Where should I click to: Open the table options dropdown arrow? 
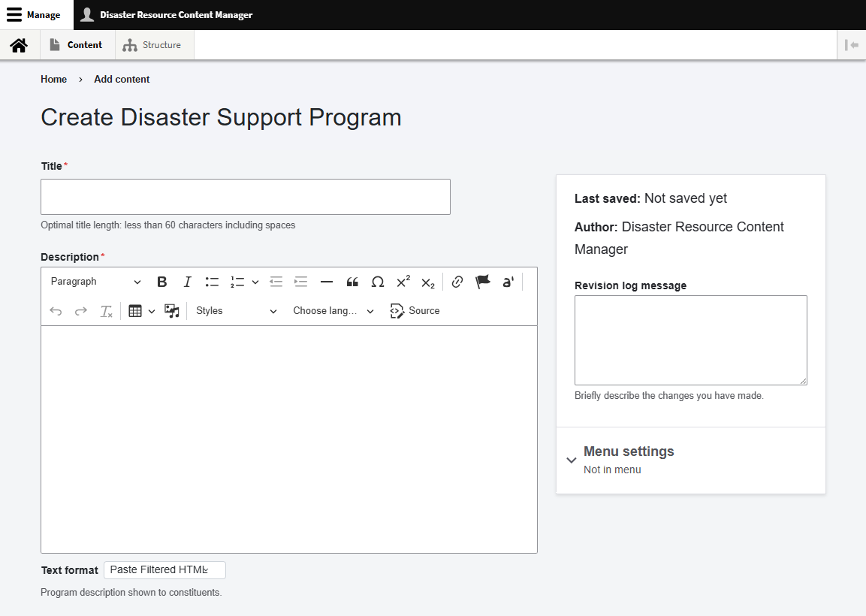click(x=151, y=311)
